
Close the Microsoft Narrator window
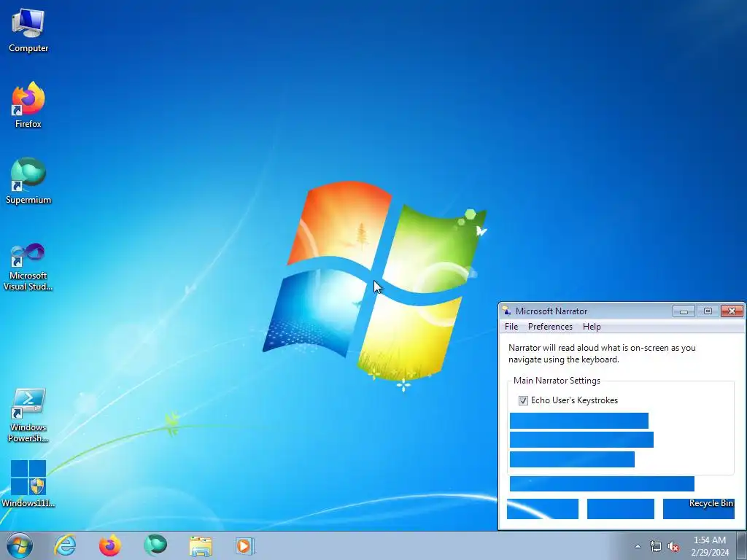click(x=732, y=311)
